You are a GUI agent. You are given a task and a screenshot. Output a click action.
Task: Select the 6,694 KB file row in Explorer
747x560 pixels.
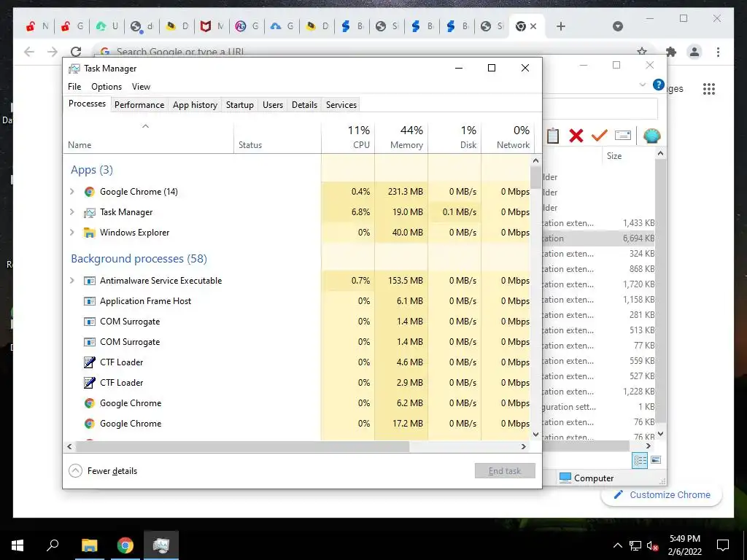[x=599, y=238]
